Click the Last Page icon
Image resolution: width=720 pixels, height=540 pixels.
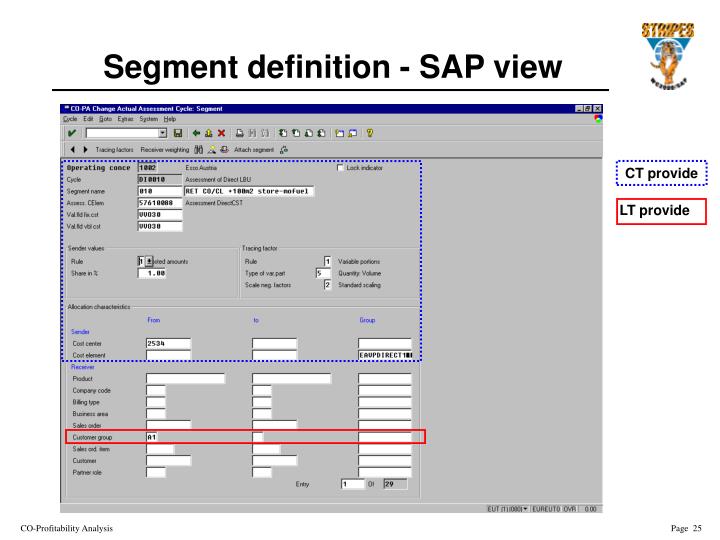(321, 133)
